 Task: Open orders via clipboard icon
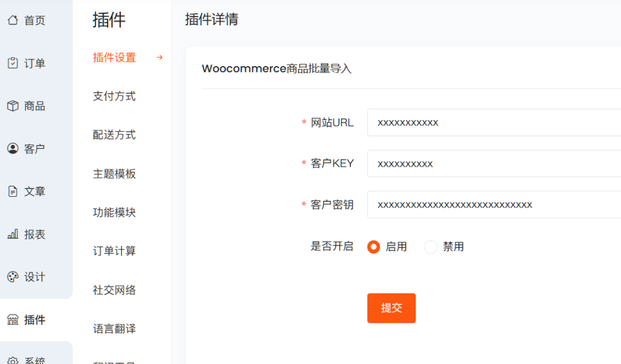pos(13,63)
